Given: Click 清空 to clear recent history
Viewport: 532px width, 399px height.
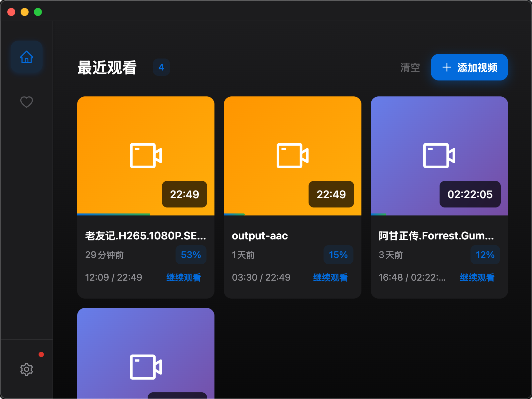Looking at the screenshot, I should pos(410,67).
